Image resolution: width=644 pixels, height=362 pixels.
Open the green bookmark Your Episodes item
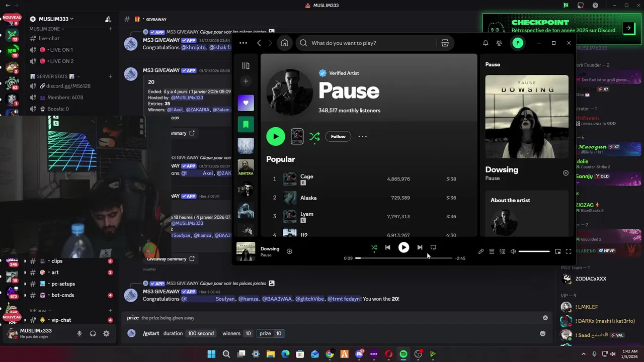point(246,124)
